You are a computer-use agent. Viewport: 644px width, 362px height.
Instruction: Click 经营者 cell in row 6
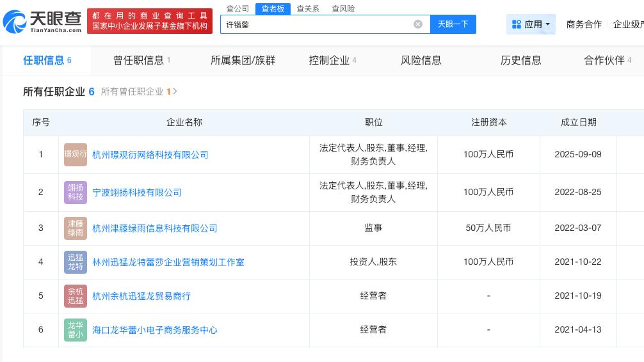pos(373,329)
